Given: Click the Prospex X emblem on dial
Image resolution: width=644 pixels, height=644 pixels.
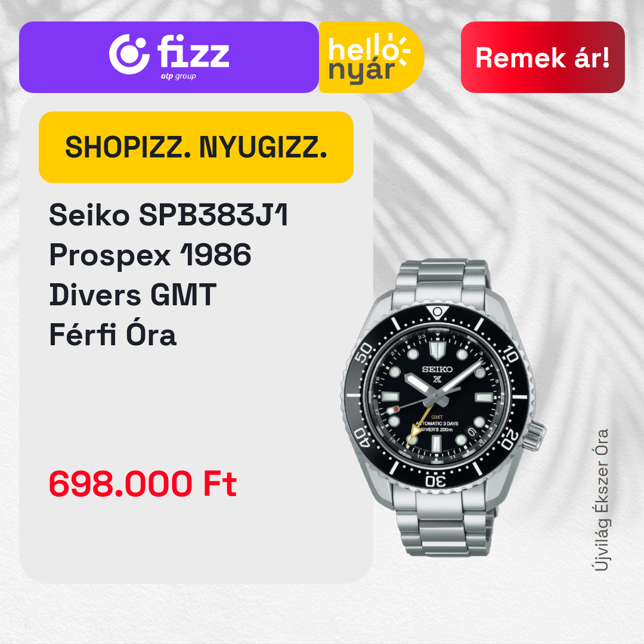Looking at the screenshot, I should coord(438,379).
